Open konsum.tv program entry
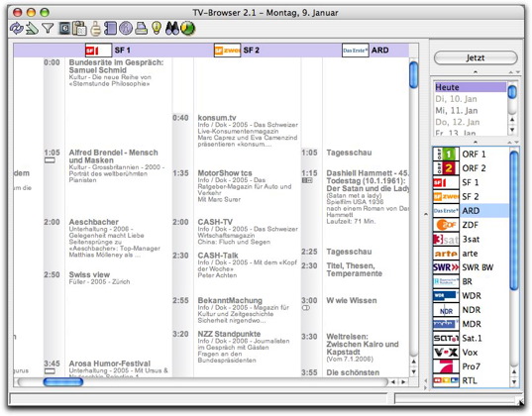 (x=248, y=131)
